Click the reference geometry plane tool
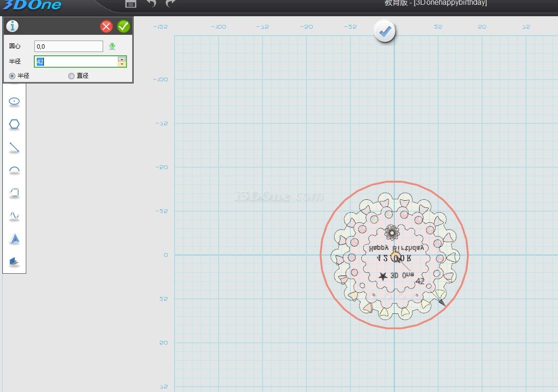Image resolution: width=558 pixels, height=392 pixels. pyautogui.click(x=14, y=261)
